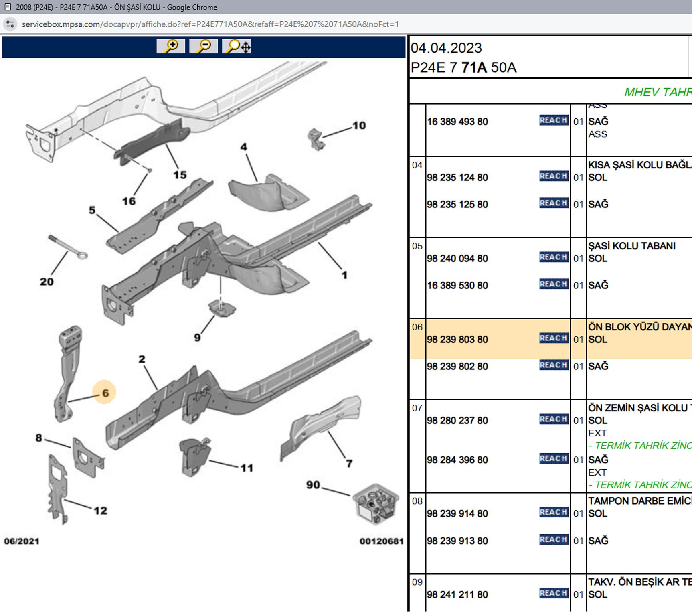This screenshot has height=616, width=692.
Task: Click REACH badge for part 98 241 211 80
Action: (x=553, y=593)
